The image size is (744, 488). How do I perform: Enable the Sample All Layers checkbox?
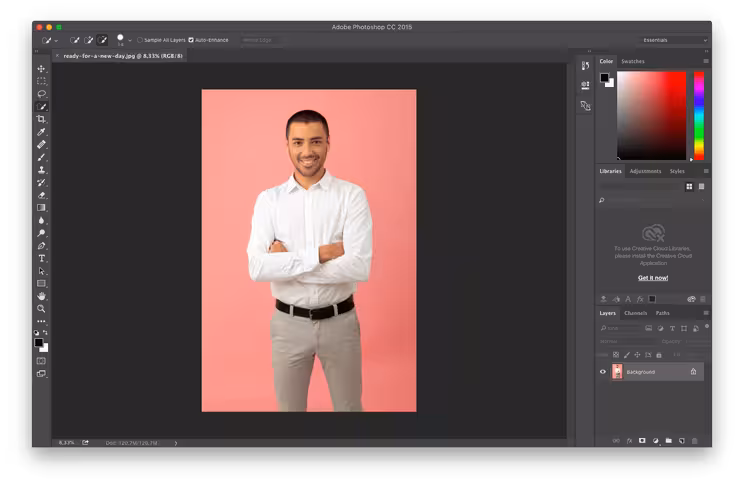140,40
